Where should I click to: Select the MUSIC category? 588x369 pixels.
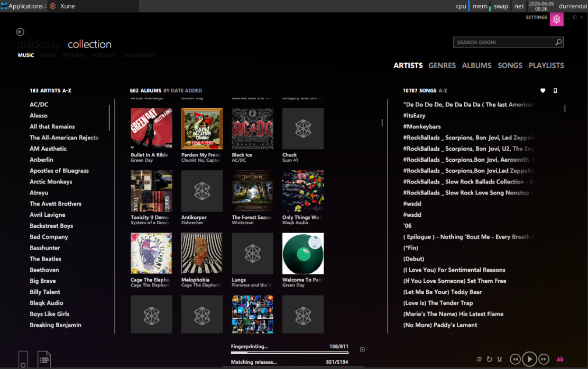click(x=26, y=55)
